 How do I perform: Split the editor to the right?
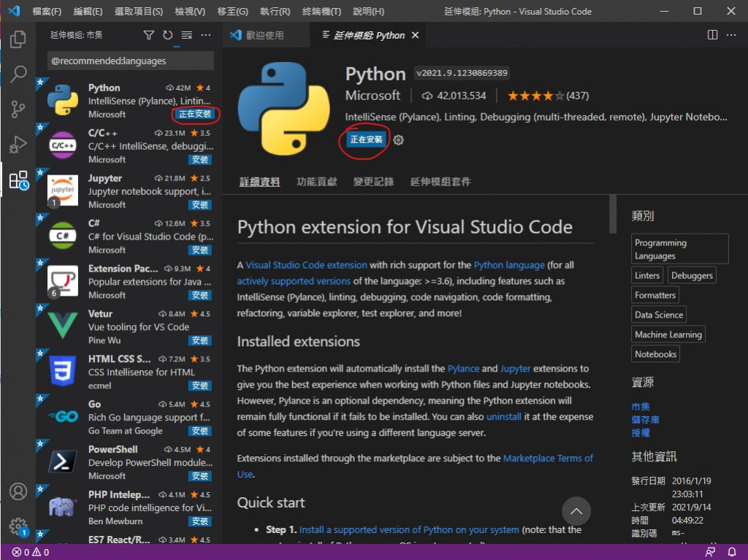coord(712,35)
